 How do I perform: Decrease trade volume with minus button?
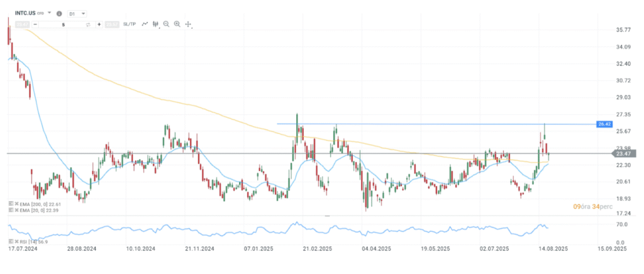(36, 24)
